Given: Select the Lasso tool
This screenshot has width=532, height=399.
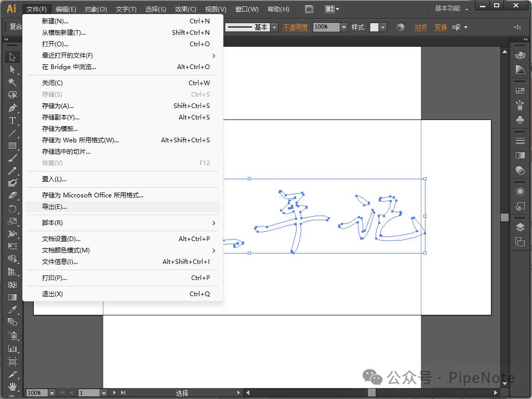Looking at the screenshot, I should pyautogui.click(x=12, y=95).
